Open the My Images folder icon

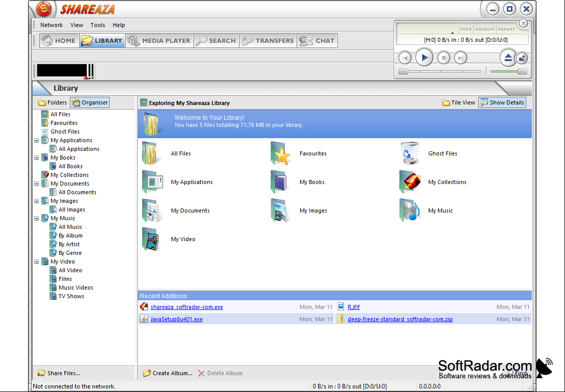279,211
